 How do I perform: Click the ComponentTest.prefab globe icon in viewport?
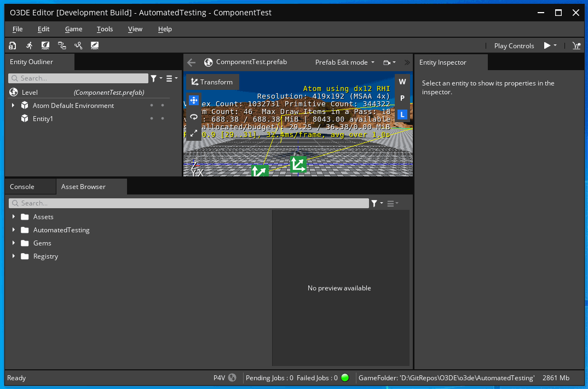point(209,62)
